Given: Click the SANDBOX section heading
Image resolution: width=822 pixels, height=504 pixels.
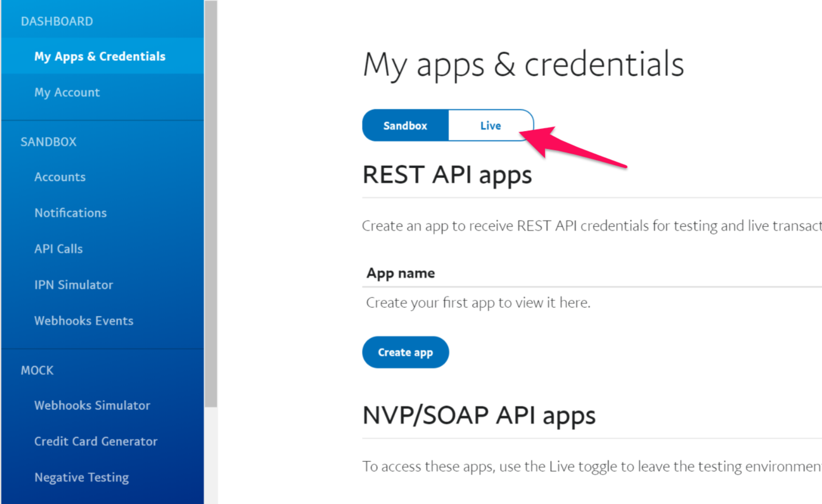Looking at the screenshot, I should (x=48, y=142).
